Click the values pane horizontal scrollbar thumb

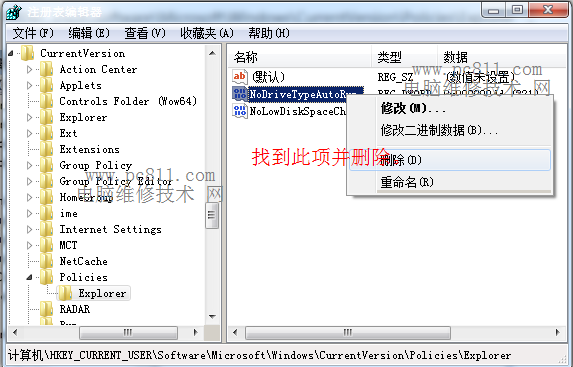348,333
